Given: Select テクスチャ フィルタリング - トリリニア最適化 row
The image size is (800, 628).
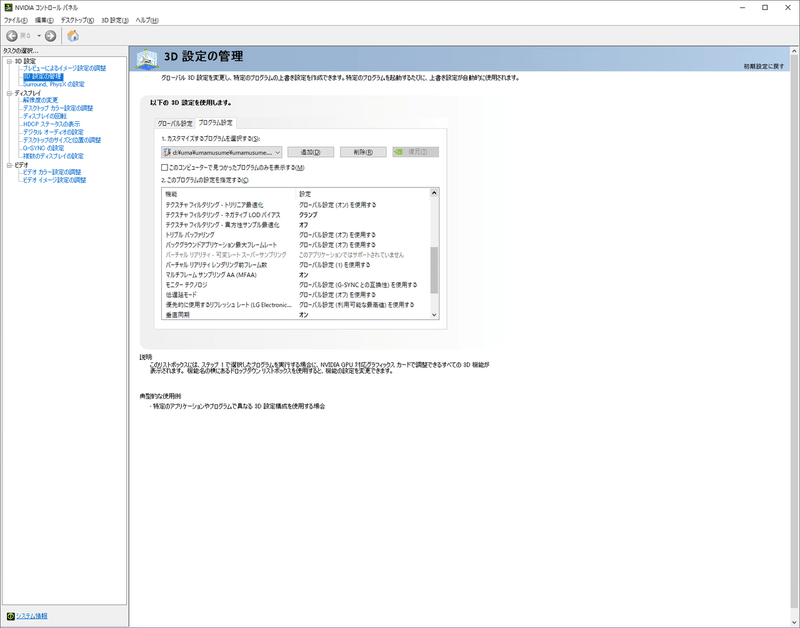Looking at the screenshot, I should [x=296, y=205].
